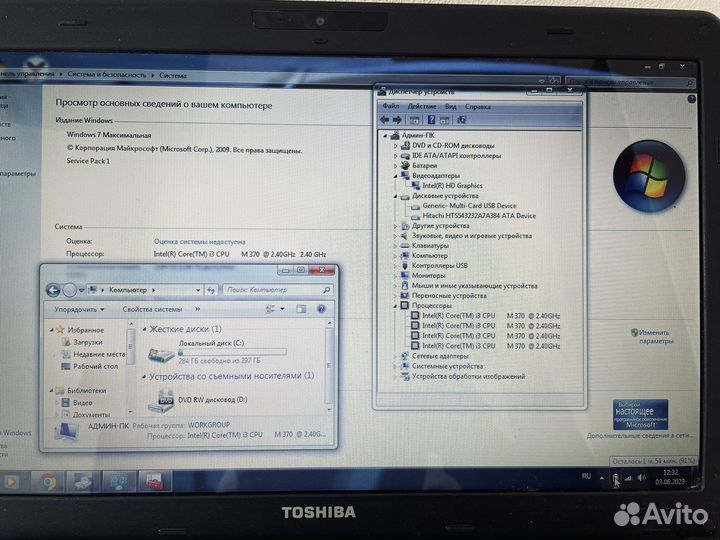This screenshot has height=540, width=720.
Task: Click Система и безопасность breadcrumb
Action: (107, 74)
